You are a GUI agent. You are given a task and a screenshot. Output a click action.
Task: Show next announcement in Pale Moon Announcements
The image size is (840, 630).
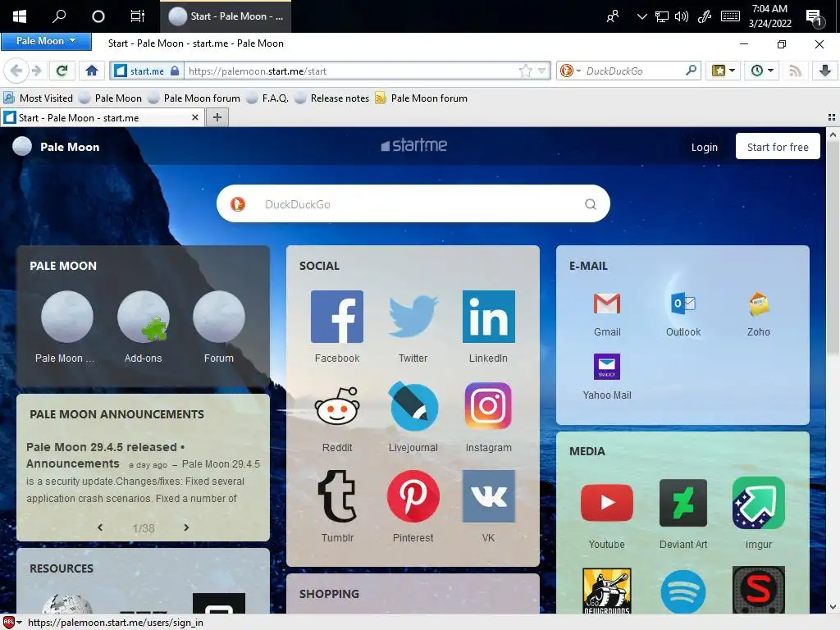point(186,527)
